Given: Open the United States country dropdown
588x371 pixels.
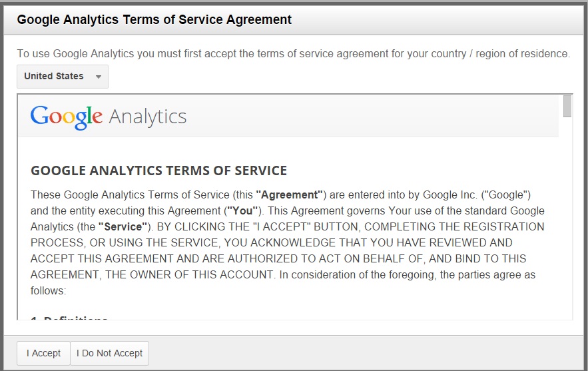Looking at the screenshot, I should click(x=63, y=77).
